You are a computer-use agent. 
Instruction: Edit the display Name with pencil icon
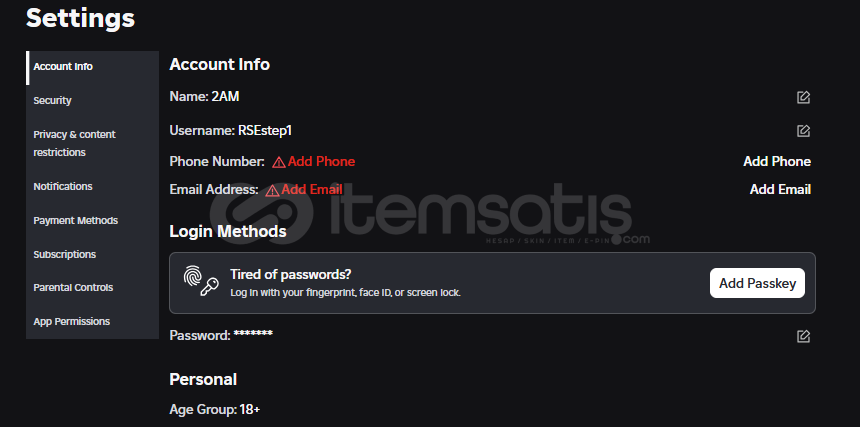point(803,98)
